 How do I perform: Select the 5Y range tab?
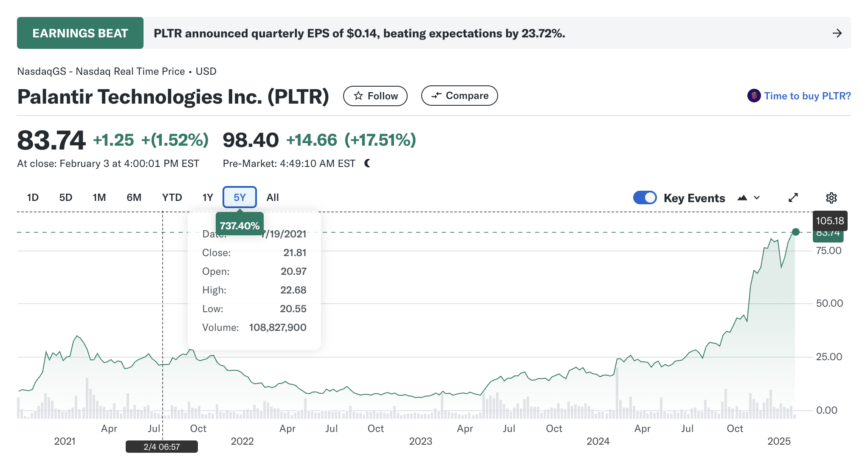pos(240,197)
